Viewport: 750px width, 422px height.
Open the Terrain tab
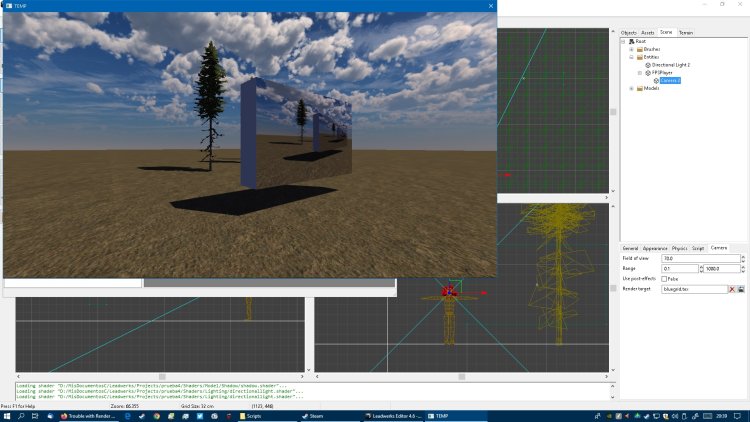point(686,33)
